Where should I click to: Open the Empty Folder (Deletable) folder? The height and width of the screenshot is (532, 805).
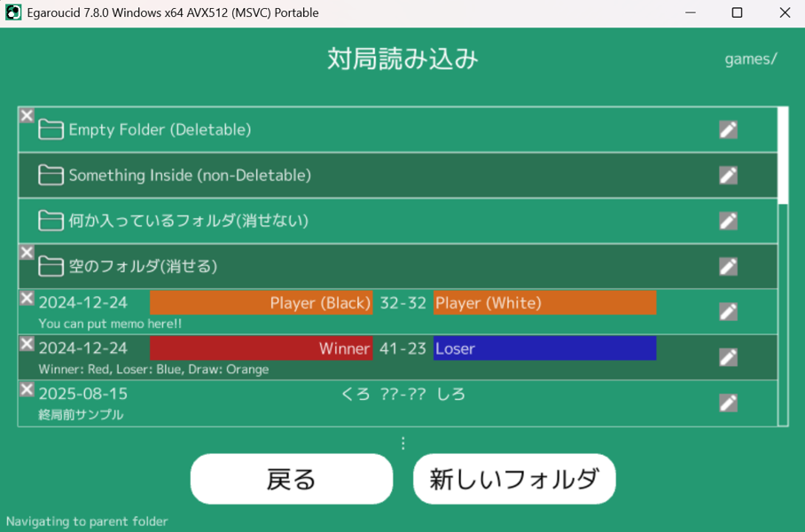tap(160, 130)
